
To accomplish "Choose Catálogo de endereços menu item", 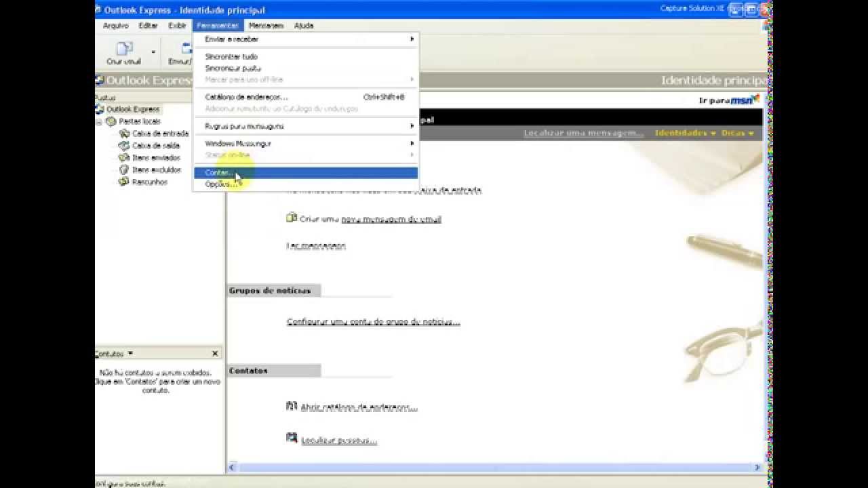I will (307, 97).
